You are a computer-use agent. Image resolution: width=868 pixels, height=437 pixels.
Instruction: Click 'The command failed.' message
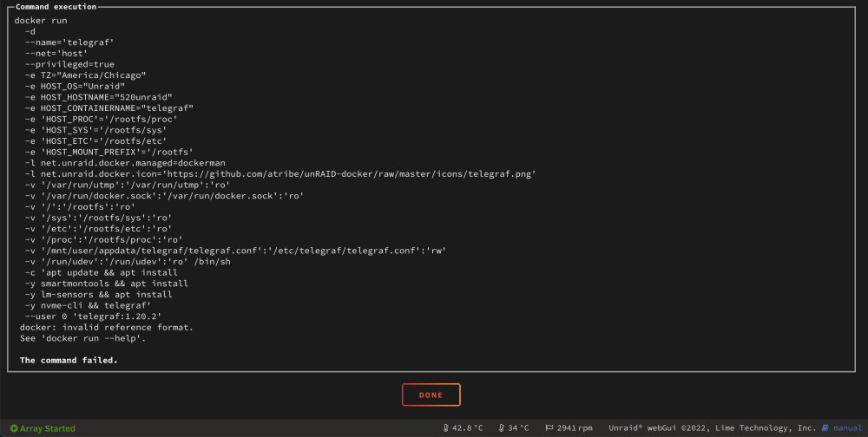69,360
